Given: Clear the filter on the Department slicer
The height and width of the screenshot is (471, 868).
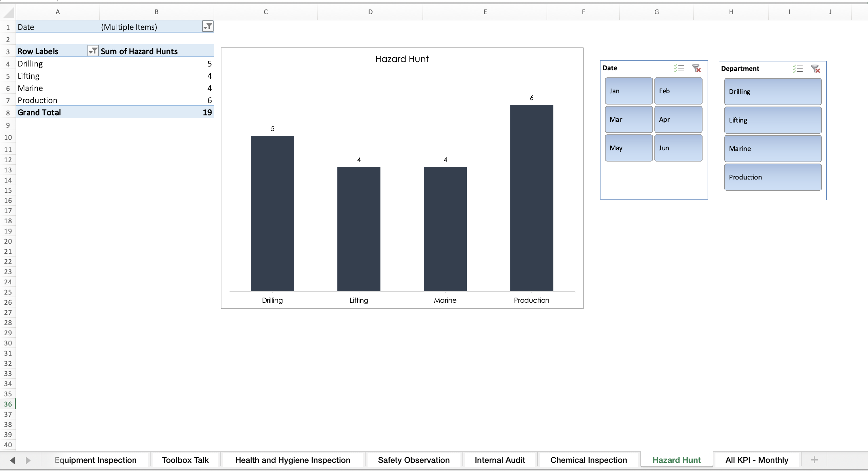Looking at the screenshot, I should pos(816,69).
